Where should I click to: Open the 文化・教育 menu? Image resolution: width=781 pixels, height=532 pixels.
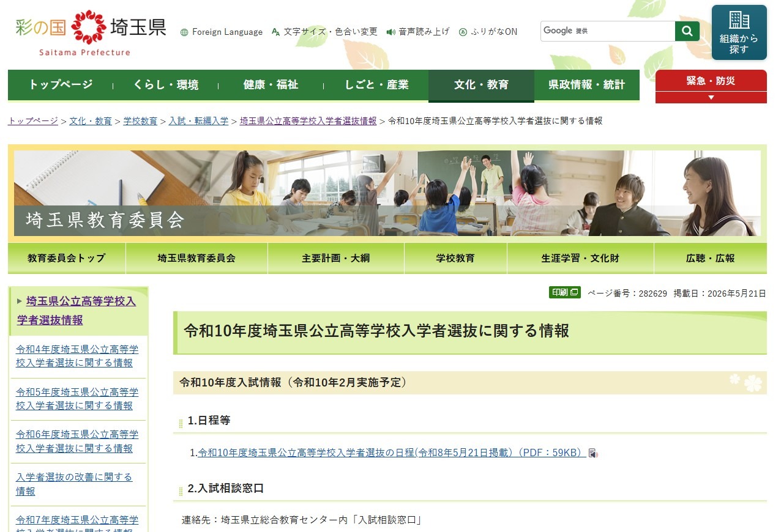pos(481,85)
